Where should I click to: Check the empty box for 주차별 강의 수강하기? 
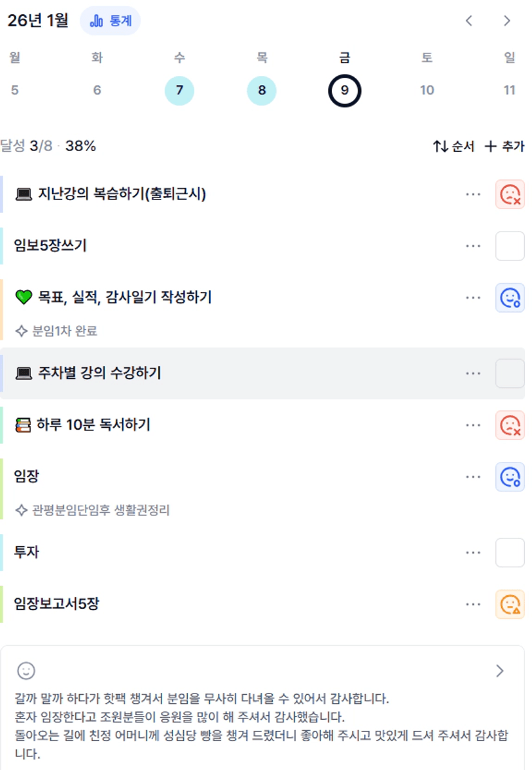tap(509, 373)
